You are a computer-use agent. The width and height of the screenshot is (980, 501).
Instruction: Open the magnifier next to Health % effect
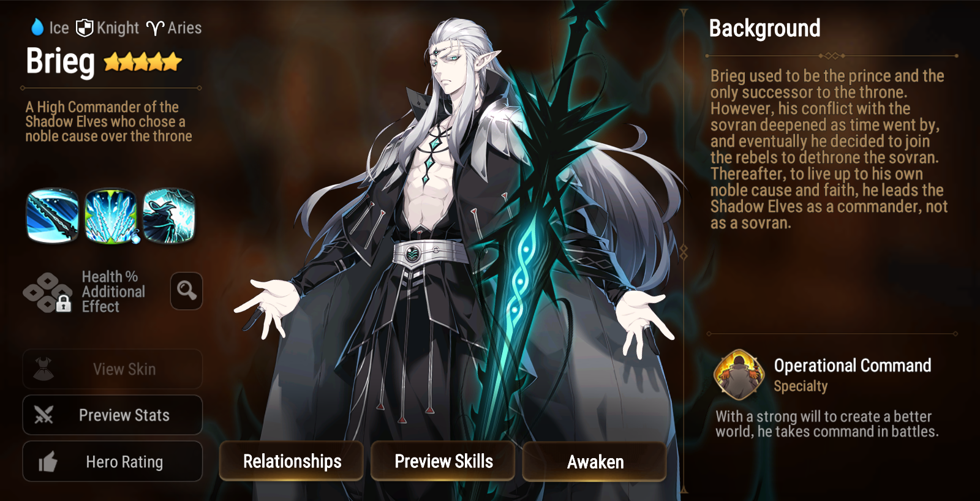click(x=186, y=290)
